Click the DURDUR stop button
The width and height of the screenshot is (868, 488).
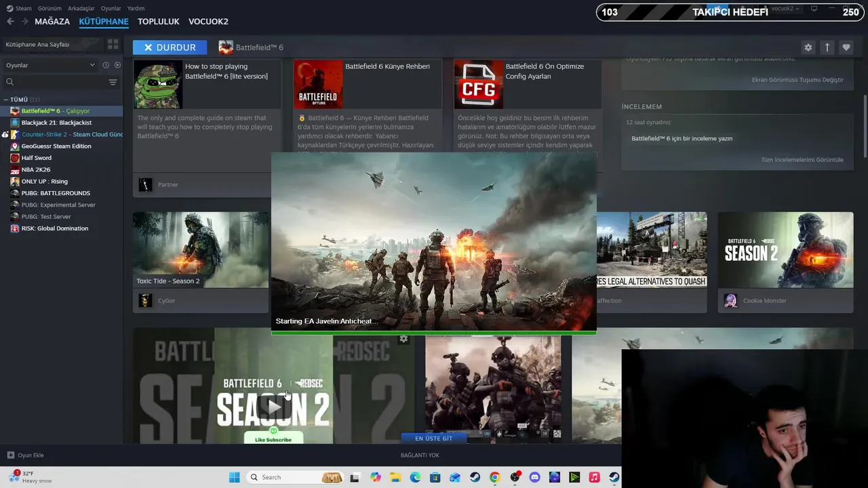(x=170, y=47)
